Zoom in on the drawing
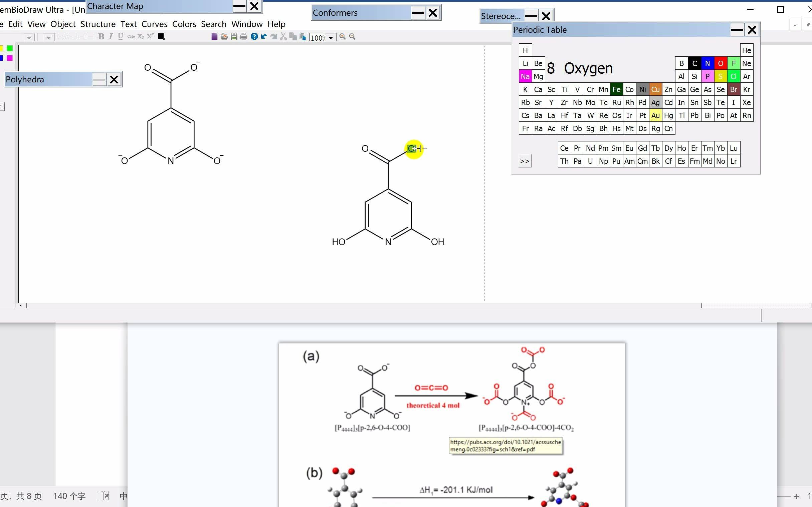 [x=342, y=37]
